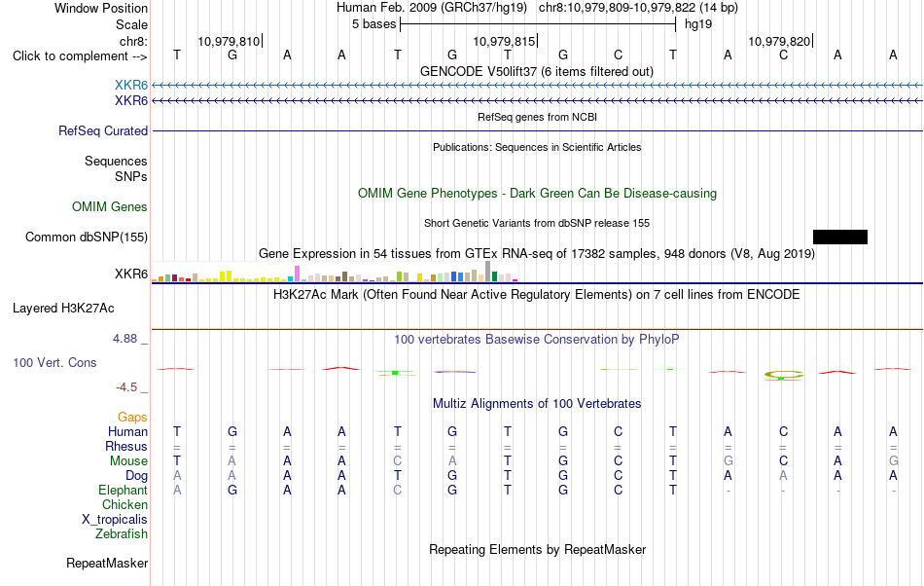Click the 10,979,810 ruler position

(x=229, y=41)
